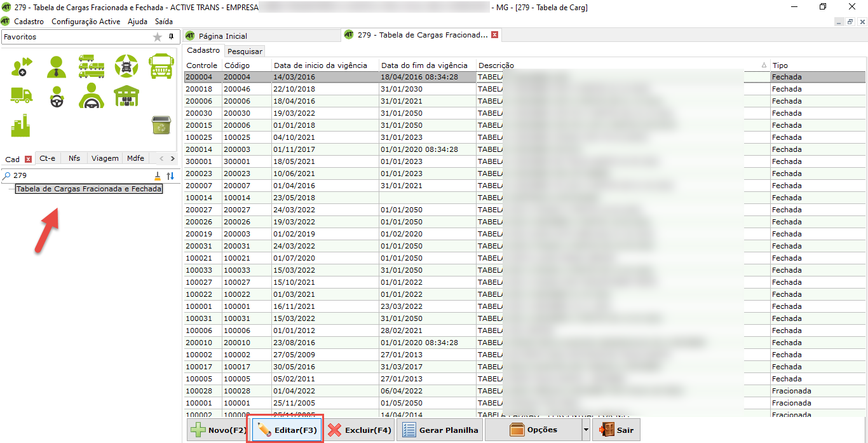868x443 pixels.
Task: Select Tabela de Cargas Fracionada e Fechada
Action: pyautogui.click(x=89, y=189)
